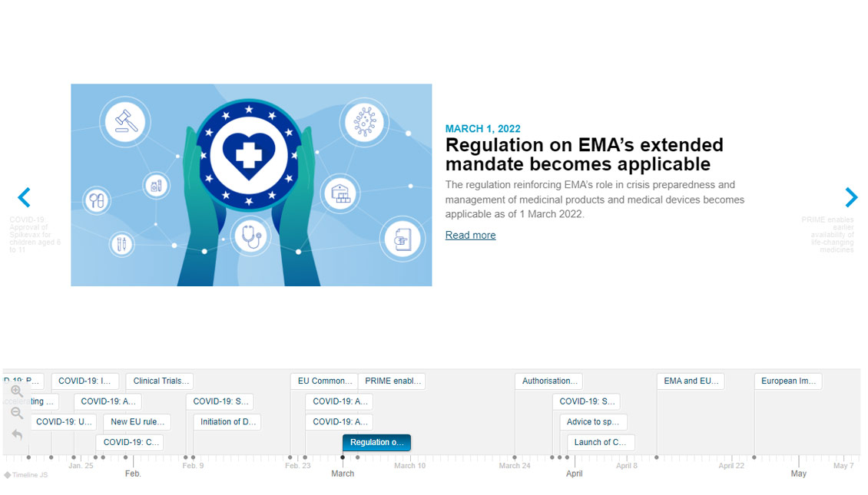Zoom in on the timeline
Image resolution: width=868 pixels, height=495 pixels.
click(x=17, y=391)
